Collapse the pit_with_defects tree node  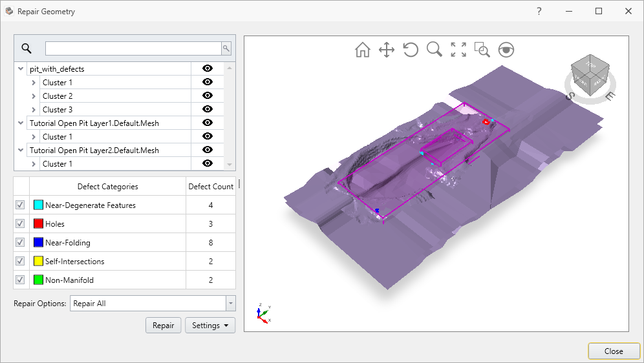tap(21, 68)
